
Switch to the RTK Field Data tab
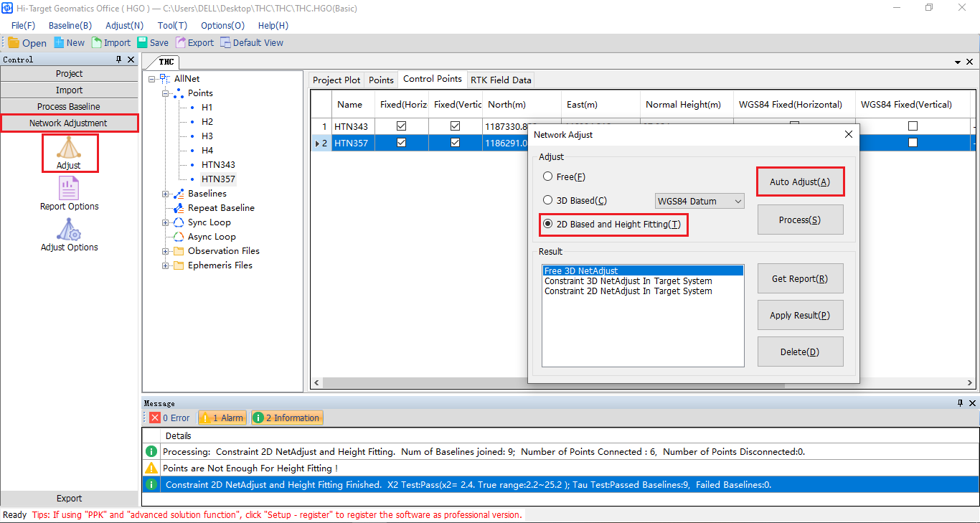click(x=501, y=80)
